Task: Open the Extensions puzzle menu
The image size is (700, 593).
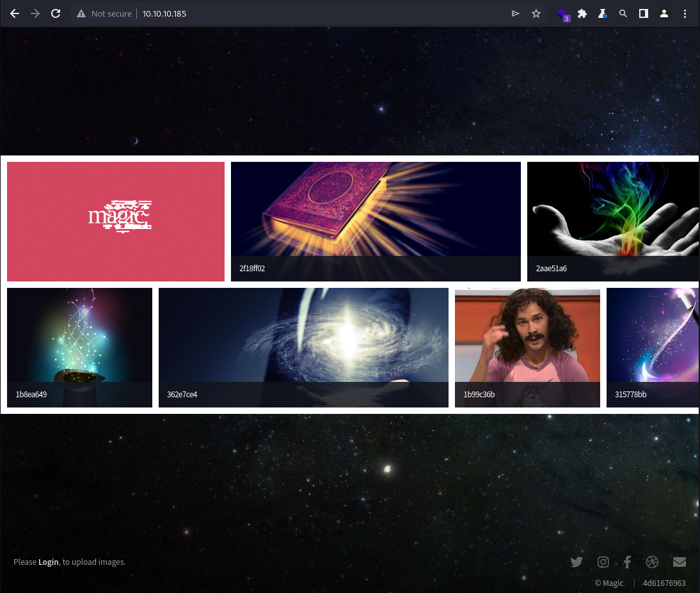Action: (582, 13)
